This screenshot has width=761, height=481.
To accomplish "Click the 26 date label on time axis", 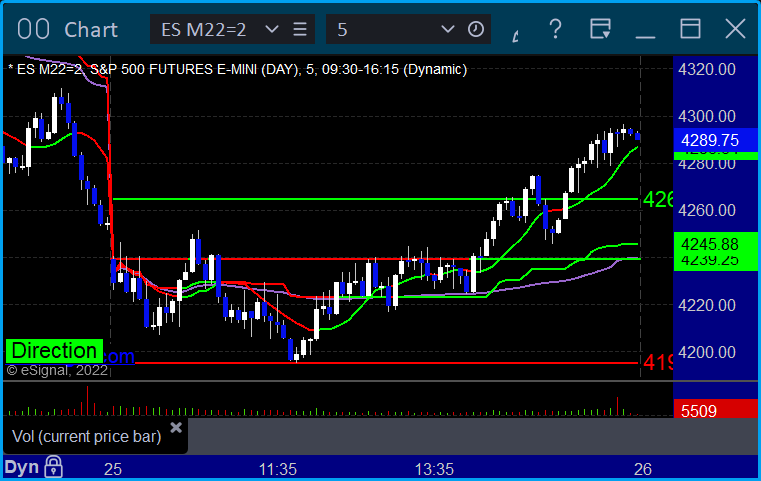I will click(x=643, y=469).
